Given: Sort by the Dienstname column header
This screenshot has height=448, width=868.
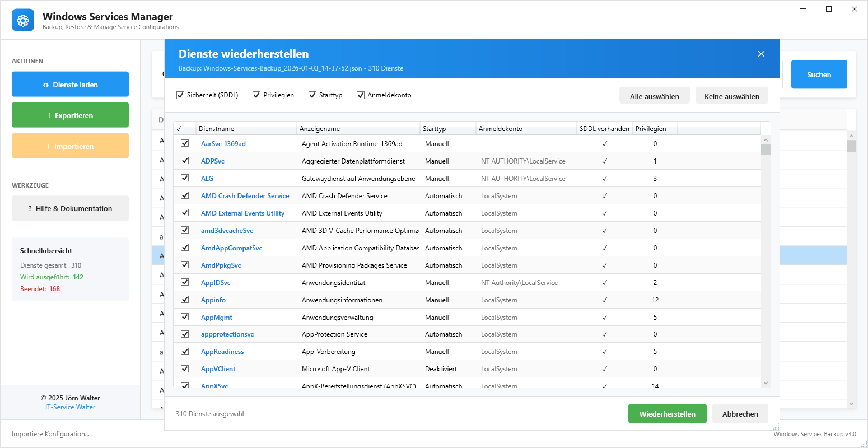Looking at the screenshot, I should click(x=246, y=129).
